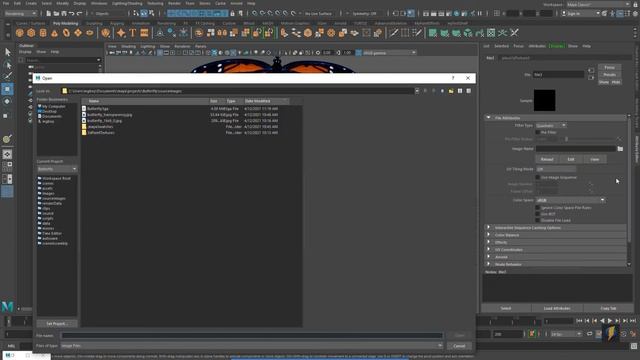The image size is (640, 360).
Task: Create a polygon sphere from the shelf
Action: pyautogui.click(x=20, y=33)
